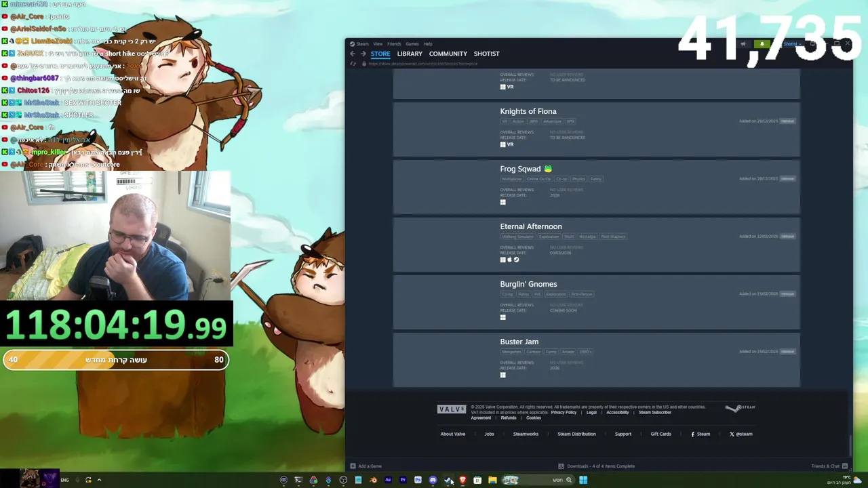Open the Eternal Afternoon game page
The height and width of the screenshot is (488, 868).
(x=531, y=226)
